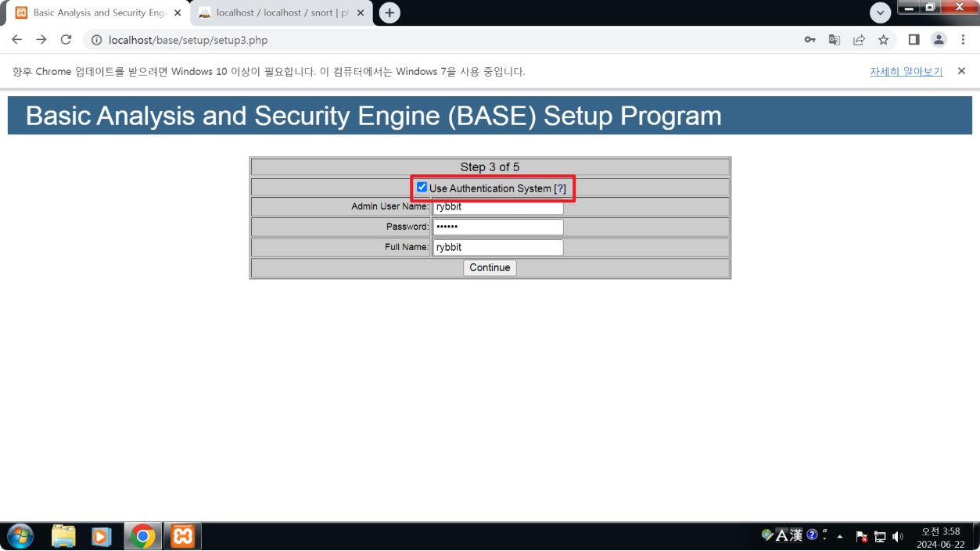Open a new browser tab

[389, 13]
